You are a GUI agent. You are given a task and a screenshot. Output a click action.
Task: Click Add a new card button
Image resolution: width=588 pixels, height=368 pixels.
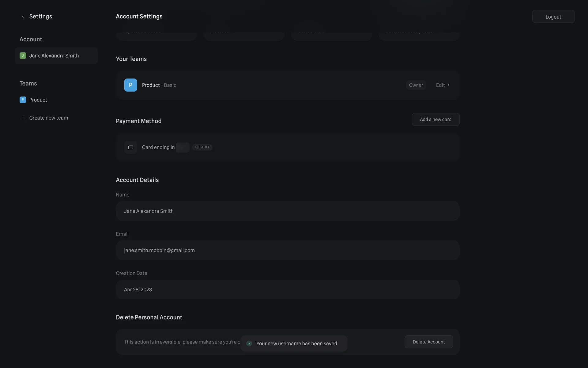click(x=435, y=120)
